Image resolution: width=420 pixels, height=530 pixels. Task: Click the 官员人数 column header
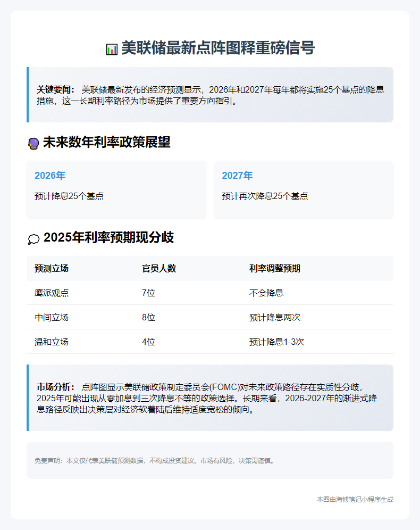coord(159,268)
